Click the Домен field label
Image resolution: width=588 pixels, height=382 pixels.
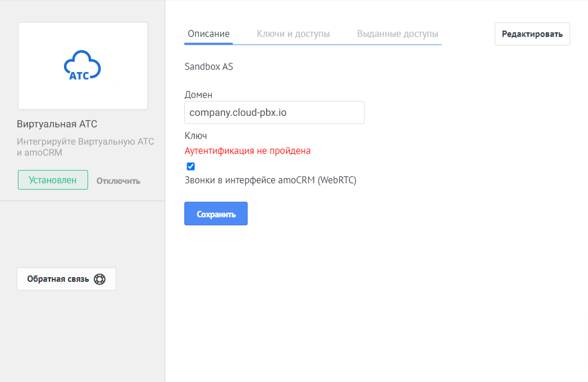(x=198, y=94)
